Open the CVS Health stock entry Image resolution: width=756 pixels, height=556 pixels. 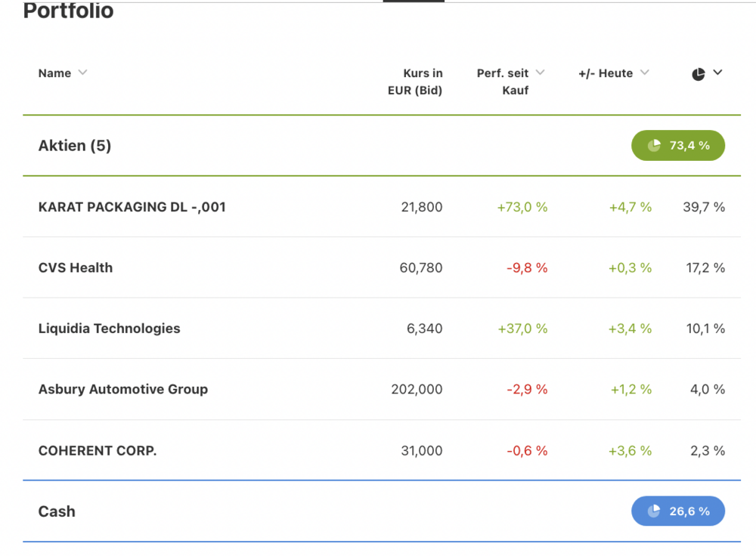pyautogui.click(x=76, y=267)
